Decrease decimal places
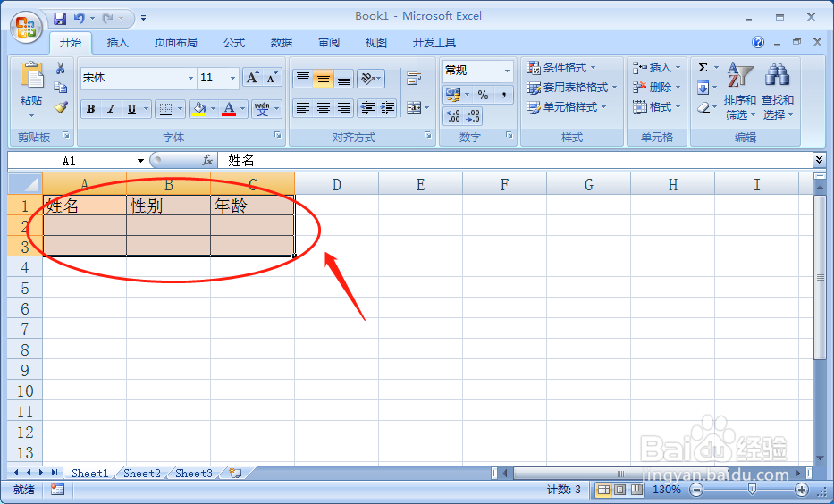The width and height of the screenshot is (834, 504). tap(473, 115)
